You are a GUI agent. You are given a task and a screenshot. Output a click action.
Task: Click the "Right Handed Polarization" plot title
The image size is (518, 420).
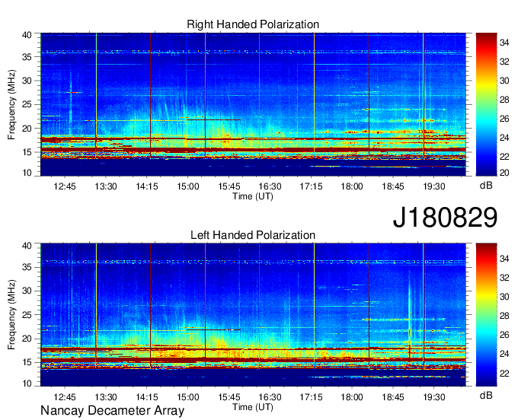[253, 24]
